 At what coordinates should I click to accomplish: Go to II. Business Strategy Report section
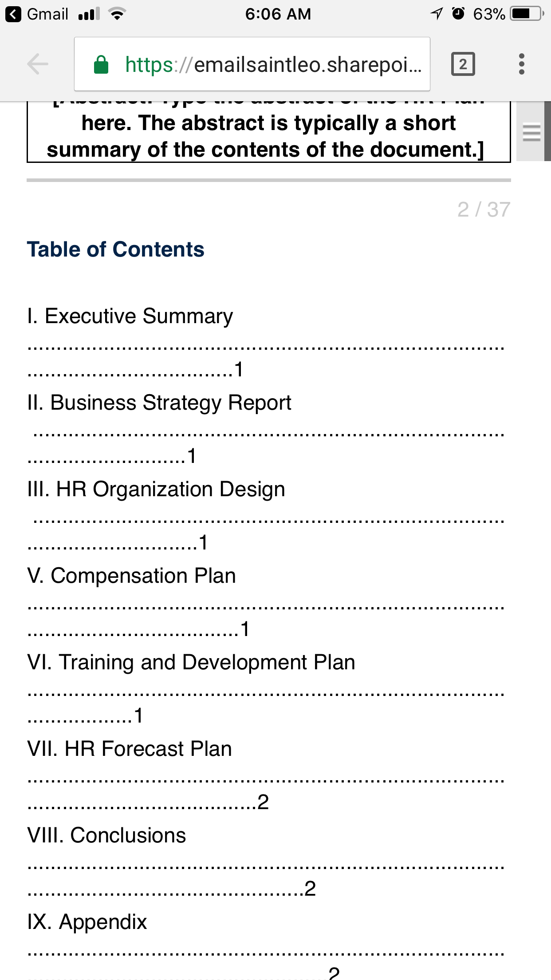click(x=159, y=403)
